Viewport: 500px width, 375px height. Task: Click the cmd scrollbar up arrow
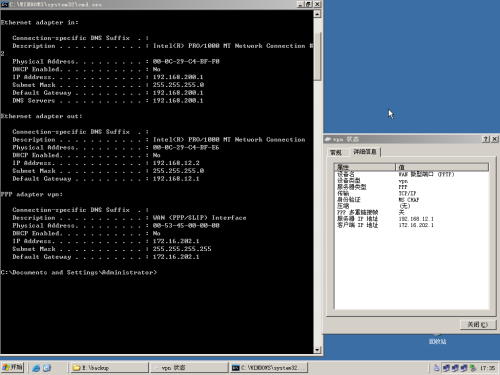point(317,14)
